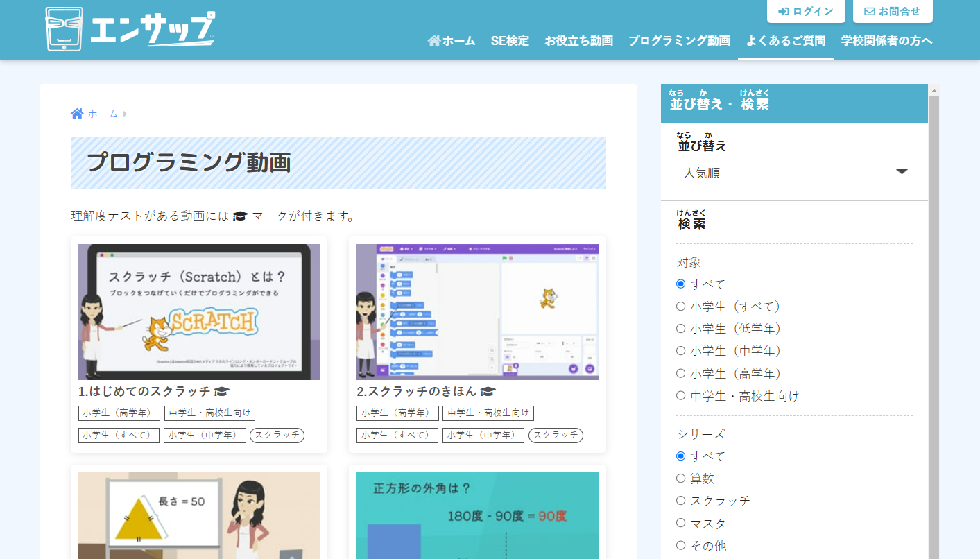Filter series by マスター radio button
Image resolution: width=980 pixels, height=559 pixels.
[681, 523]
